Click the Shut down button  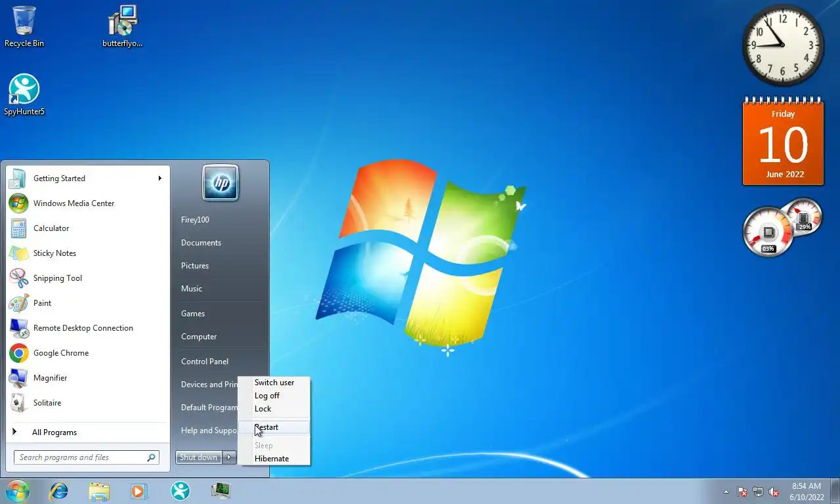pyautogui.click(x=199, y=457)
